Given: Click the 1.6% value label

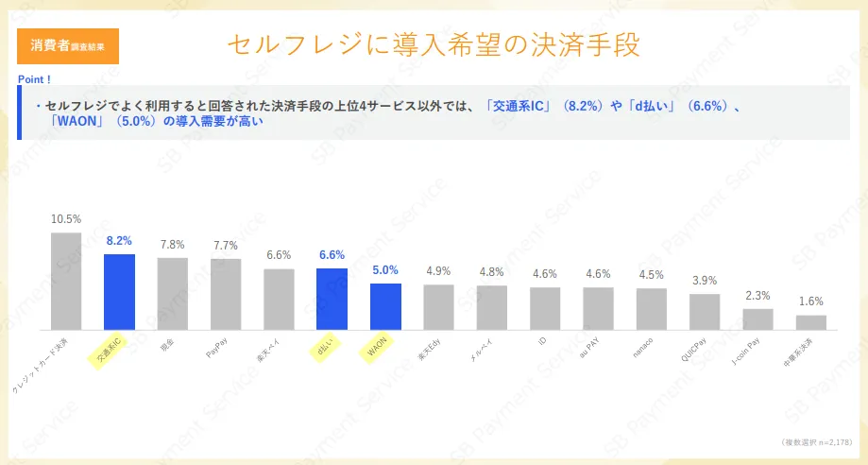Looking at the screenshot, I should point(810,301).
